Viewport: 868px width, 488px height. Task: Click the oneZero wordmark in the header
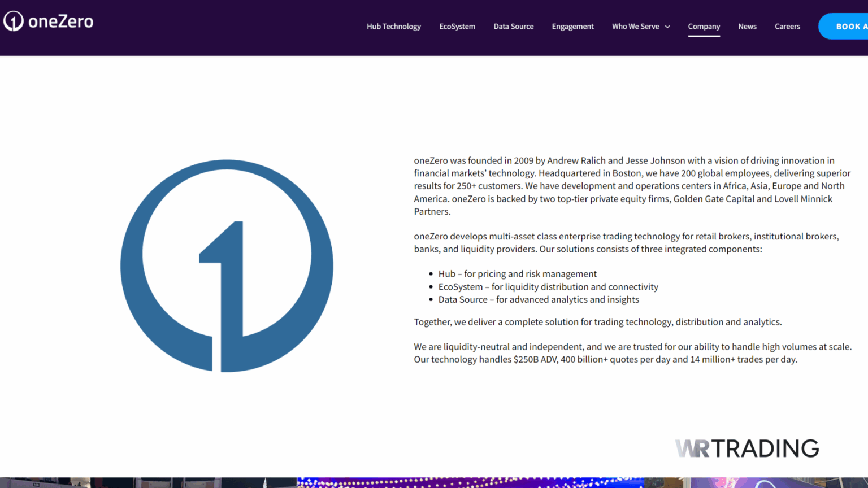[x=60, y=21]
